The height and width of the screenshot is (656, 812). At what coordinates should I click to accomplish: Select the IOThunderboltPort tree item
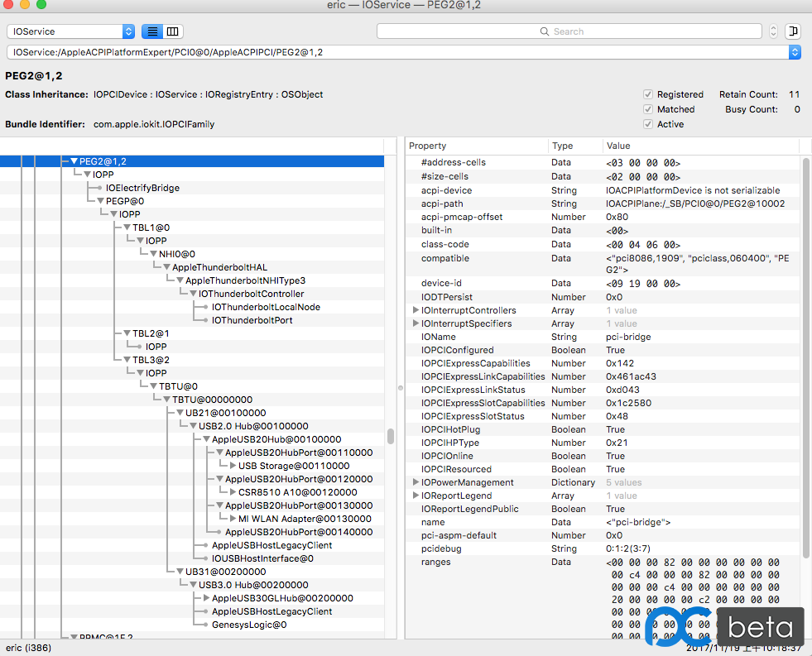click(252, 320)
